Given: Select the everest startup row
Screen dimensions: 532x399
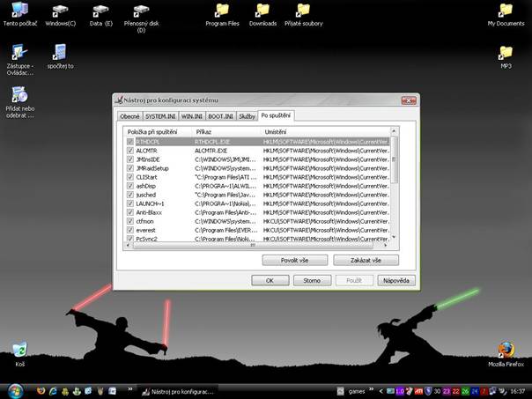Looking at the screenshot, I should [x=258, y=230].
